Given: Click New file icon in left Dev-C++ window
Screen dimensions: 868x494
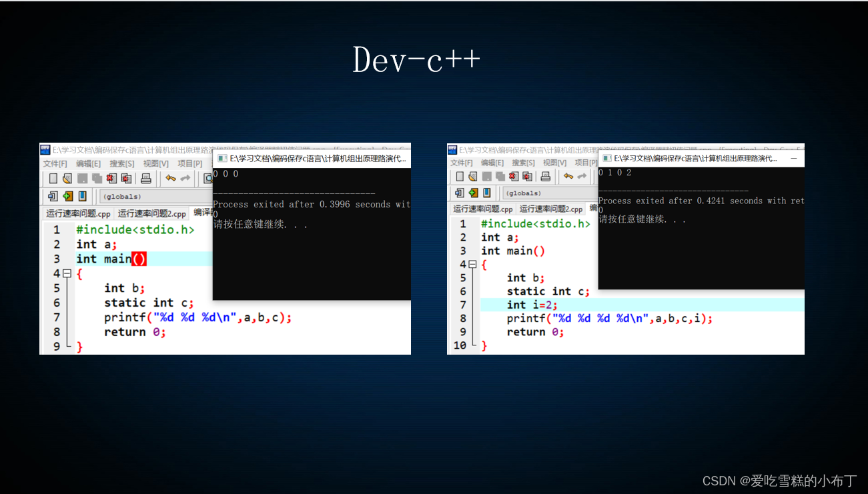Looking at the screenshot, I should point(53,178).
